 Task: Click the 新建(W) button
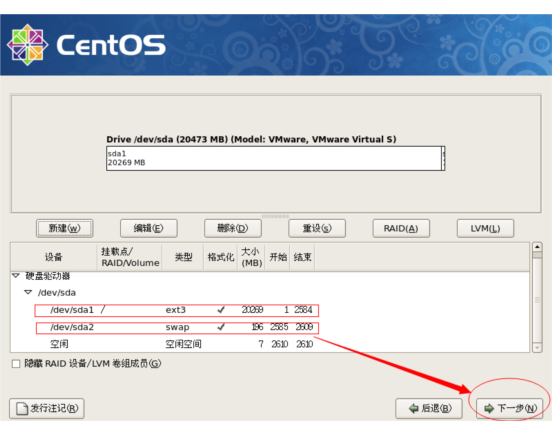[65, 228]
